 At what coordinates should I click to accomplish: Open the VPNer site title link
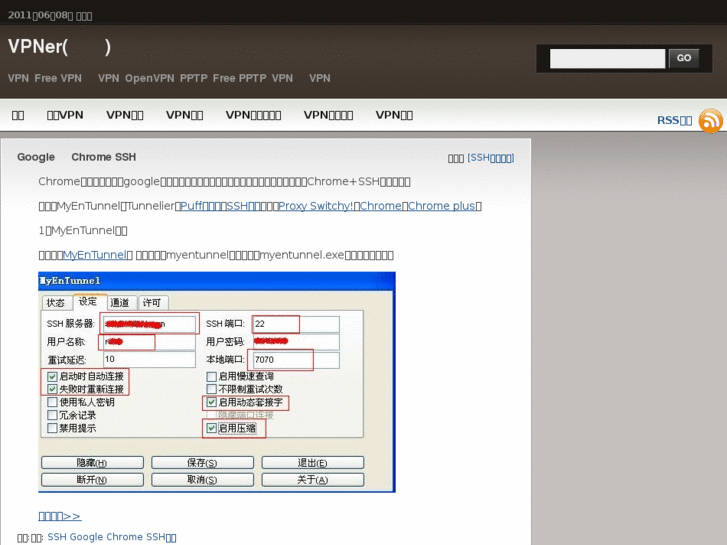pyautogui.click(x=59, y=47)
